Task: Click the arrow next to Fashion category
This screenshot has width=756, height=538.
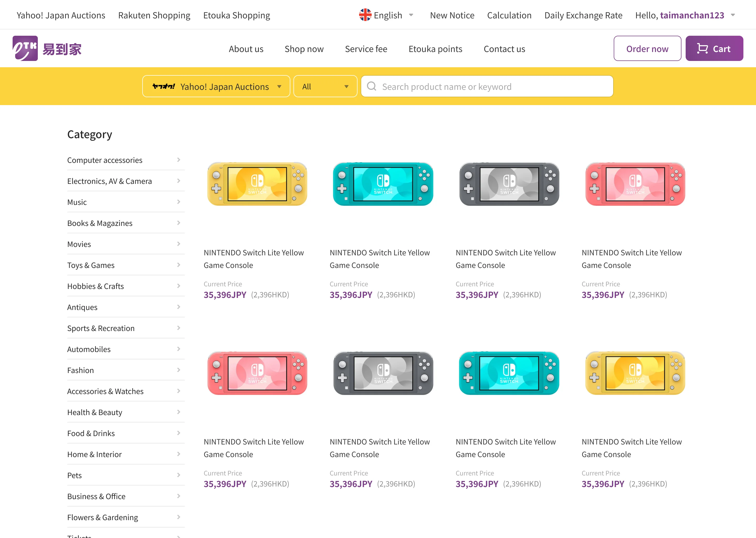Action: [x=178, y=370]
